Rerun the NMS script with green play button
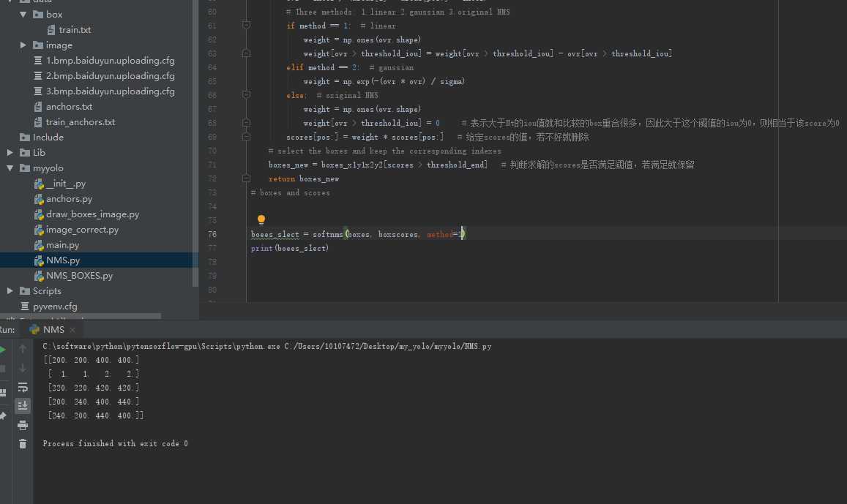847x504 pixels. (2, 350)
